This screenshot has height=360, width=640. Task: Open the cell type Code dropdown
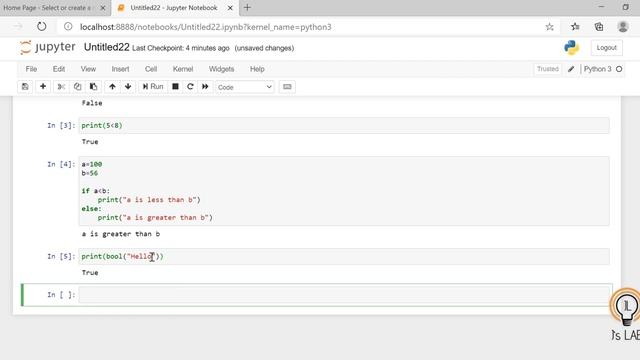244,87
